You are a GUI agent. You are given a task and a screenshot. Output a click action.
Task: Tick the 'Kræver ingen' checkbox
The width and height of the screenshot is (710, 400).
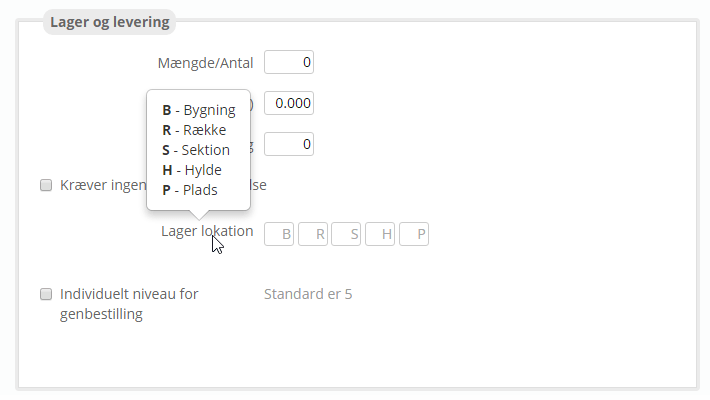coord(46,185)
